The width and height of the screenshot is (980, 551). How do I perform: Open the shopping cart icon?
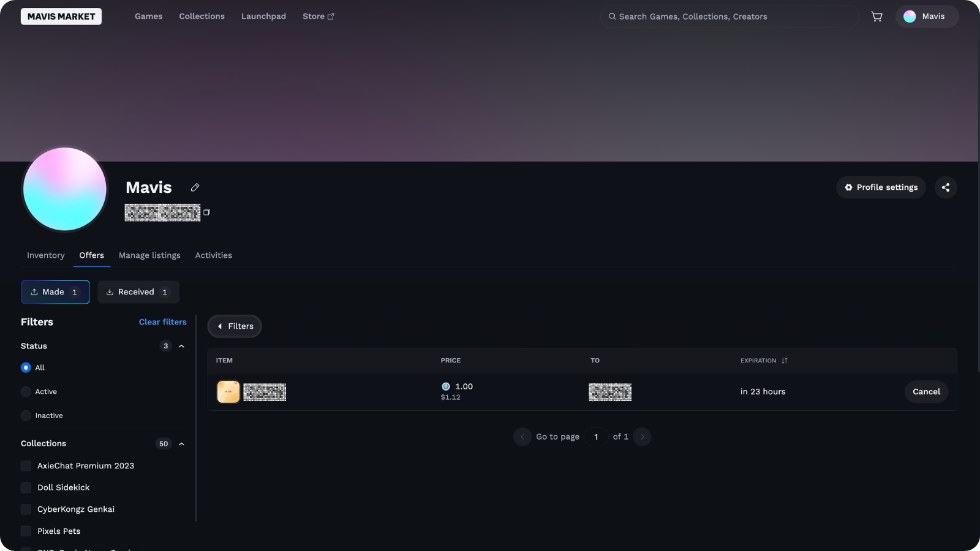[876, 17]
